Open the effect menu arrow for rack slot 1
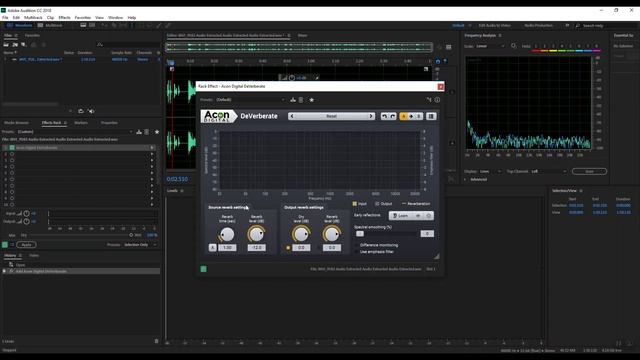Image resolution: width=640 pixels, height=360 pixels. pos(152,148)
